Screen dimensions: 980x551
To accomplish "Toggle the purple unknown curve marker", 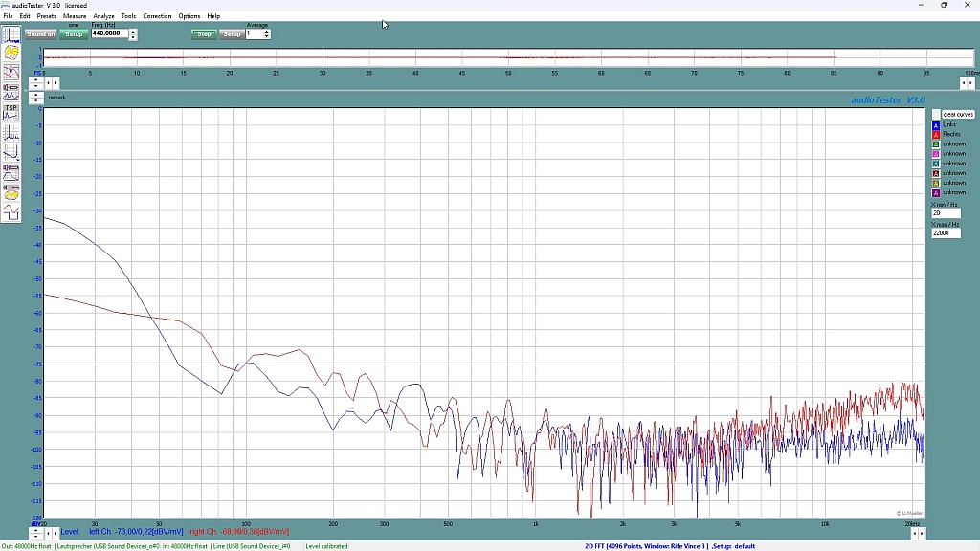I will 936,193.
